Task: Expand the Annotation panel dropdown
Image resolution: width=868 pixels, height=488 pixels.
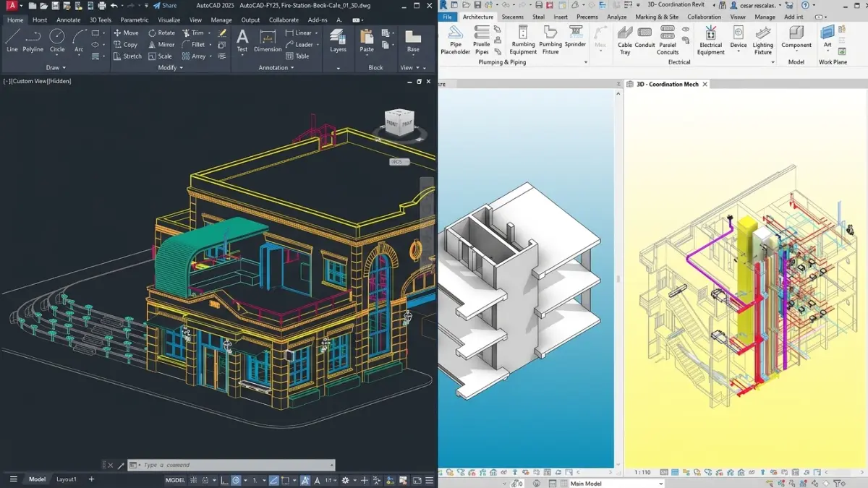Action: (276, 68)
